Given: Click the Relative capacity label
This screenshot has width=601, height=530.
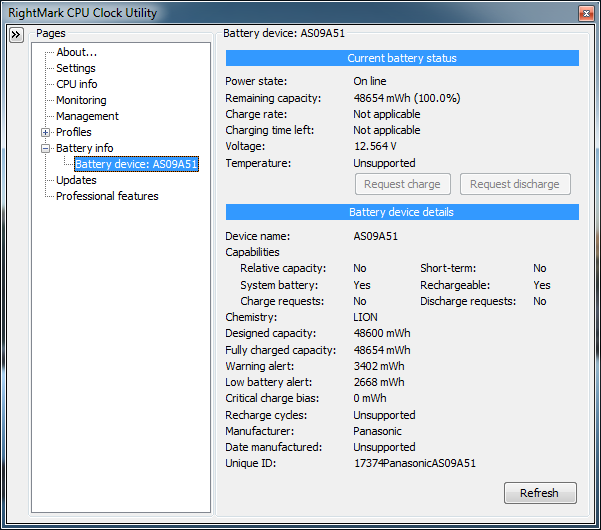Looking at the screenshot, I should click(x=283, y=268).
